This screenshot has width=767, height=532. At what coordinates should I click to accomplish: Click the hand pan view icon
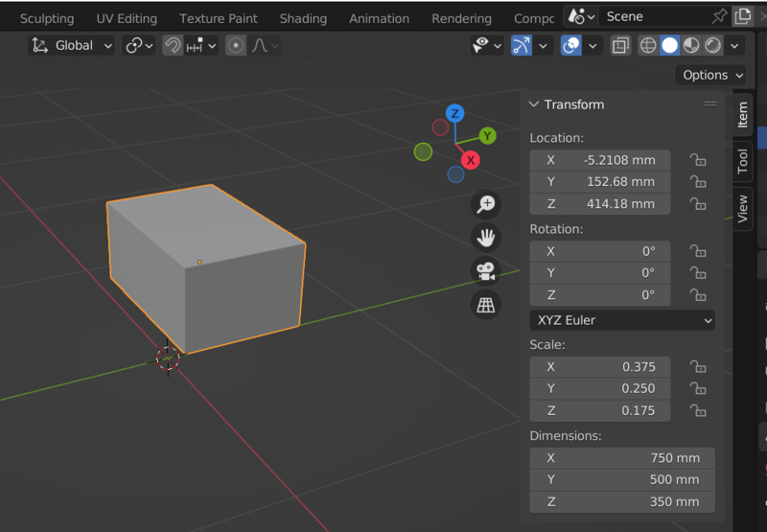487,237
